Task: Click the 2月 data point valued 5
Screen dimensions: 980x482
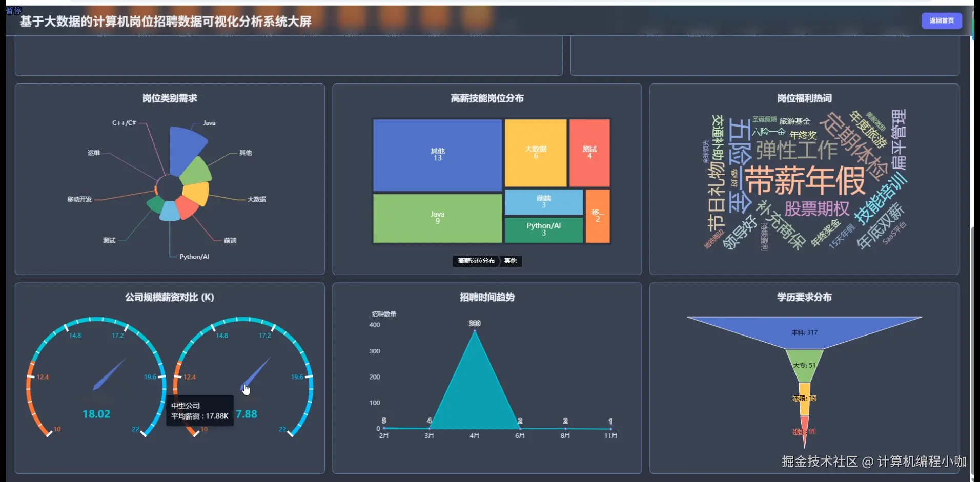Action: 384,428
